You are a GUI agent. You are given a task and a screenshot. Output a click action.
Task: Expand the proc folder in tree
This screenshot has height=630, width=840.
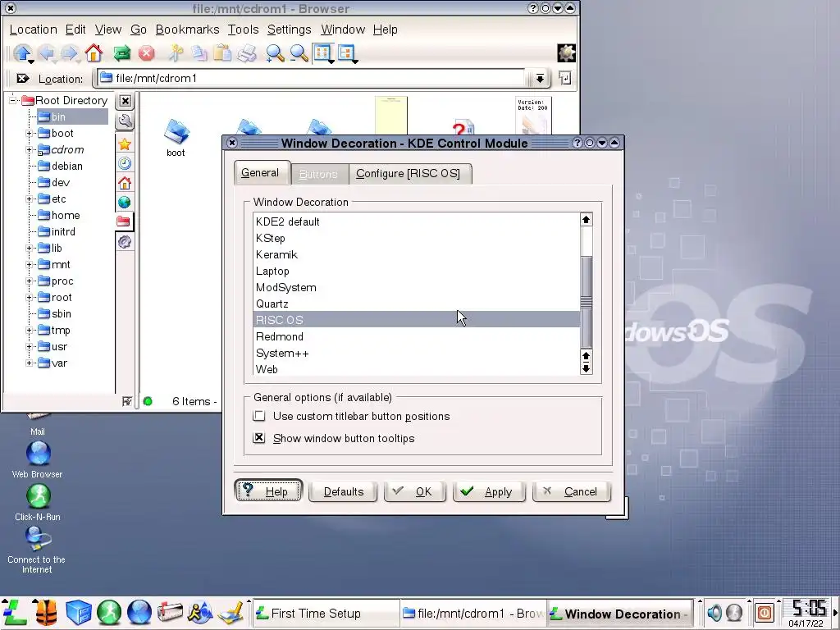pos(30,281)
